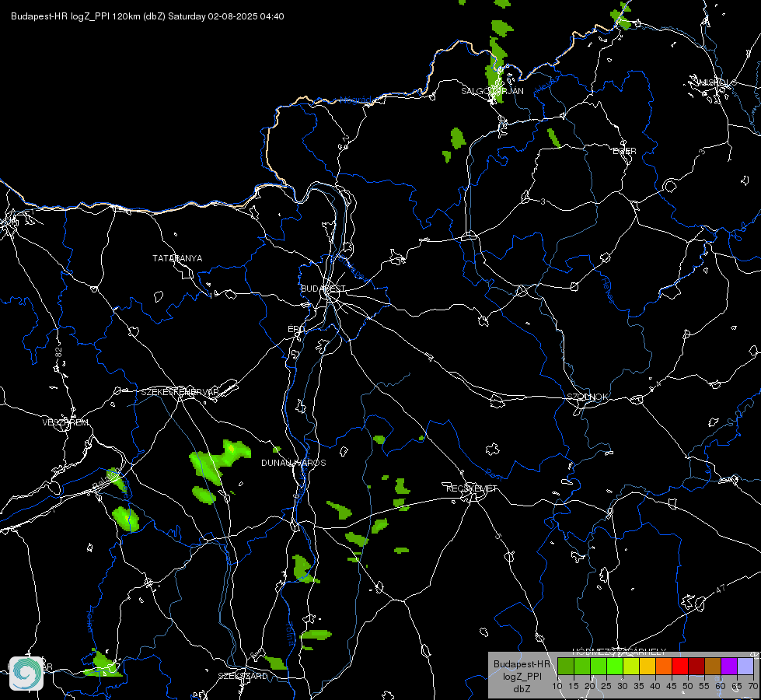Viewport: 761px width, 700px height.
Task: Select the 55-60 dBZ brown swatch
Action: point(713,666)
